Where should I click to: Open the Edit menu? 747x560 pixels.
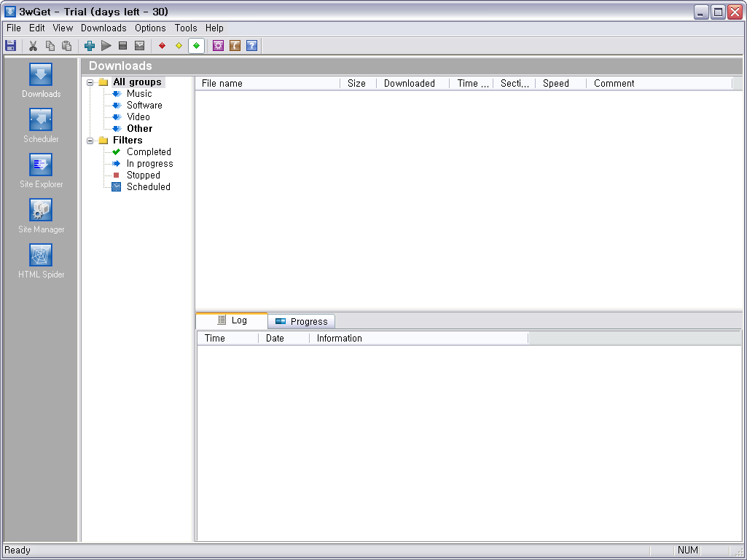(x=36, y=28)
